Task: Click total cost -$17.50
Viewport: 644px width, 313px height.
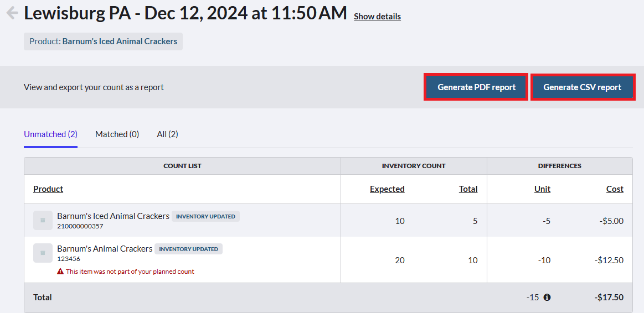Action: [x=609, y=298]
